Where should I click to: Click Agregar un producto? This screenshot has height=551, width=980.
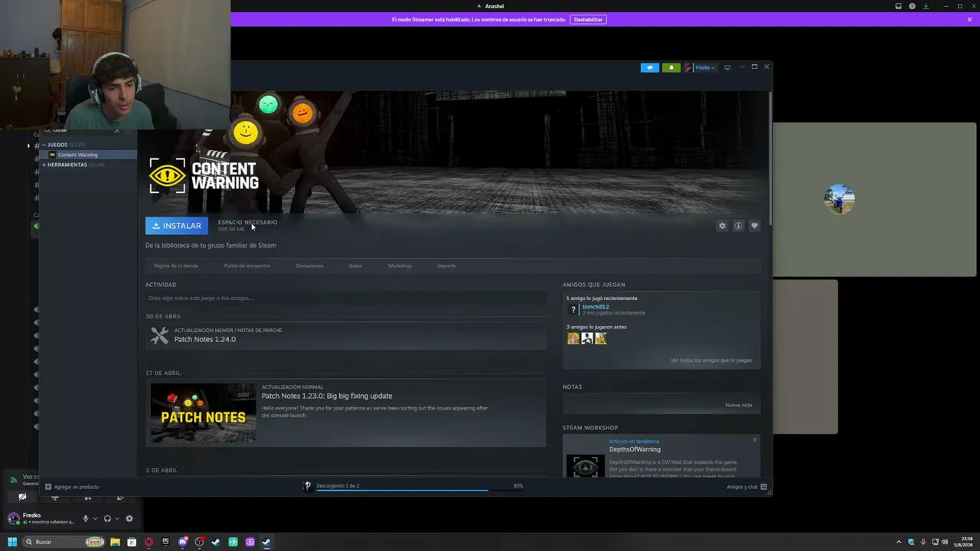coord(72,487)
